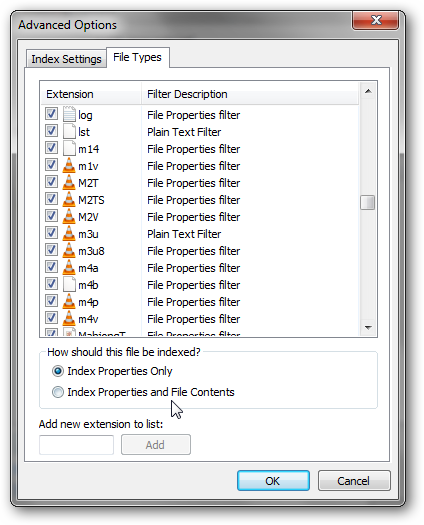This screenshot has height=525, width=424.
Task: Focus the Add new extension text field
Action: (x=76, y=445)
